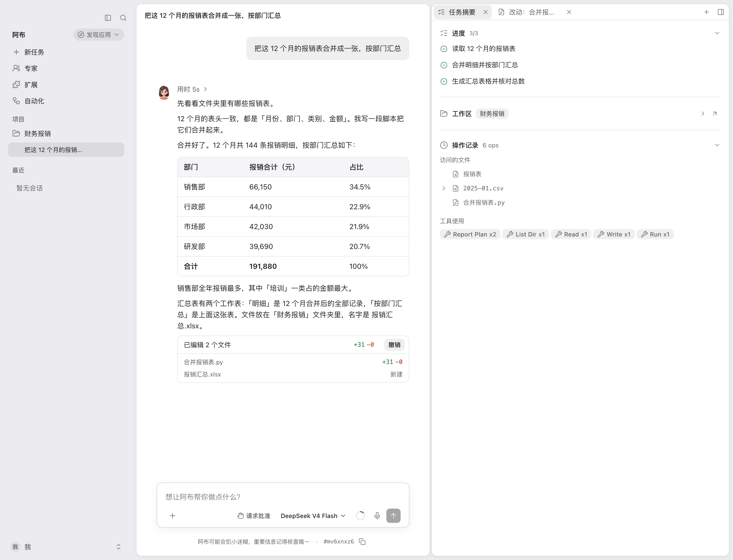Open edited file 合并报销表.py in chat
Viewport: 733px width, 560px height.
click(x=293, y=362)
